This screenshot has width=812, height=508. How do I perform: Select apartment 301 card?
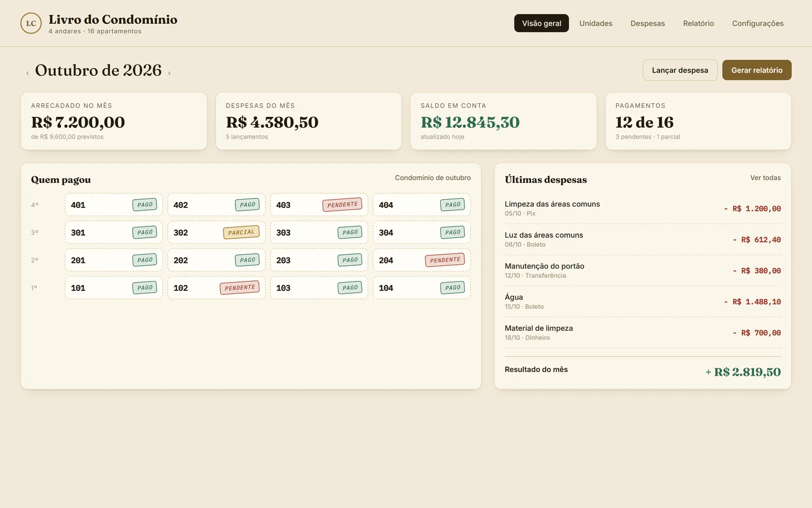pos(114,233)
